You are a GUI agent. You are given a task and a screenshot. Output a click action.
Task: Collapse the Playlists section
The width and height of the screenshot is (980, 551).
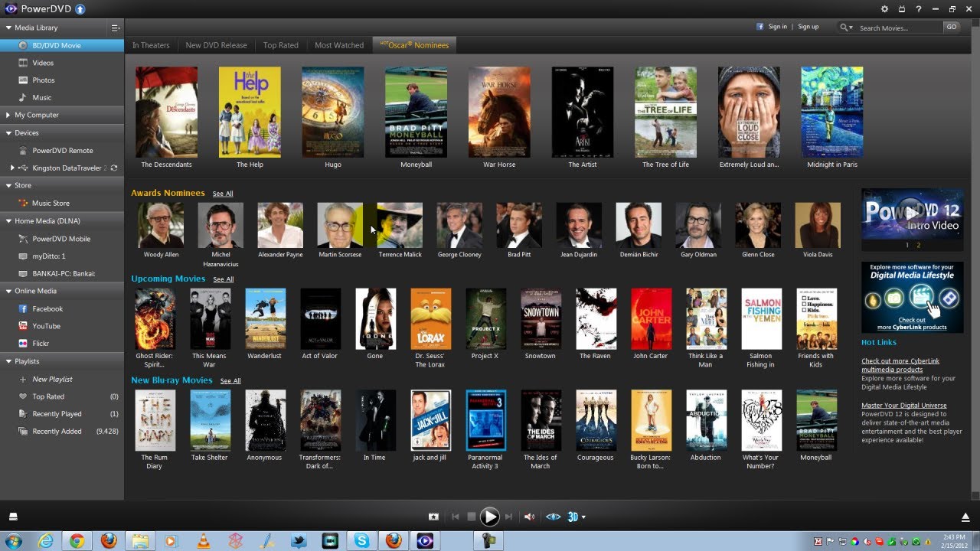pyautogui.click(x=8, y=361)
